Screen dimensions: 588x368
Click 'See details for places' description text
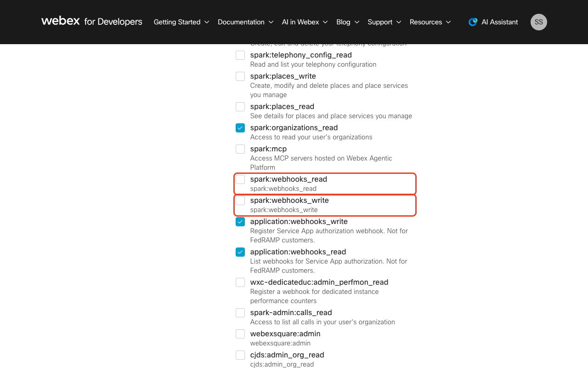tap(331, 116)
